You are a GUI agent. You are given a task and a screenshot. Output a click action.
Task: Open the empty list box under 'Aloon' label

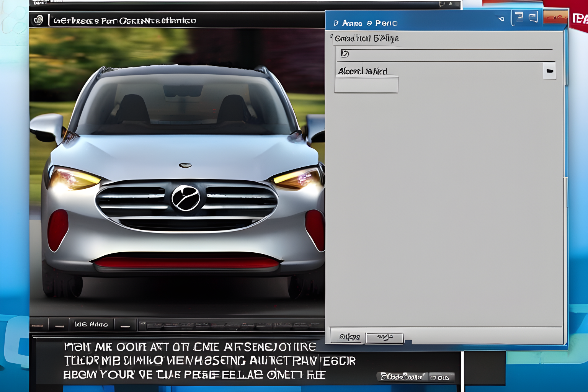click(x=366, y=85)
